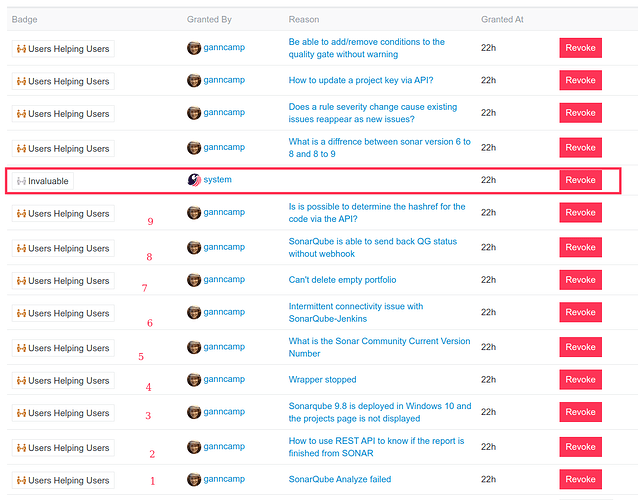
Task: Click ganncamp's avatar in the 'Be able to add/remove conditions' row
Action: coord(194,48)
